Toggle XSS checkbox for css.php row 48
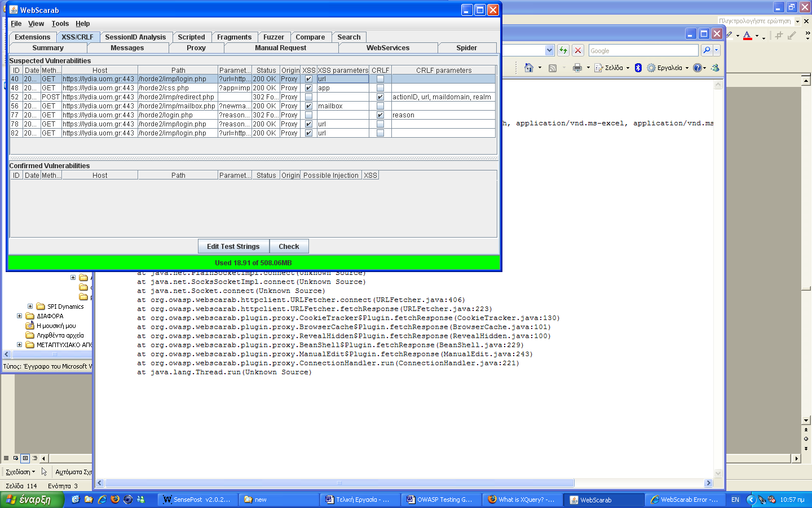Image resolution: width=812 pixels, height=508 pixels. click(308, 88)
